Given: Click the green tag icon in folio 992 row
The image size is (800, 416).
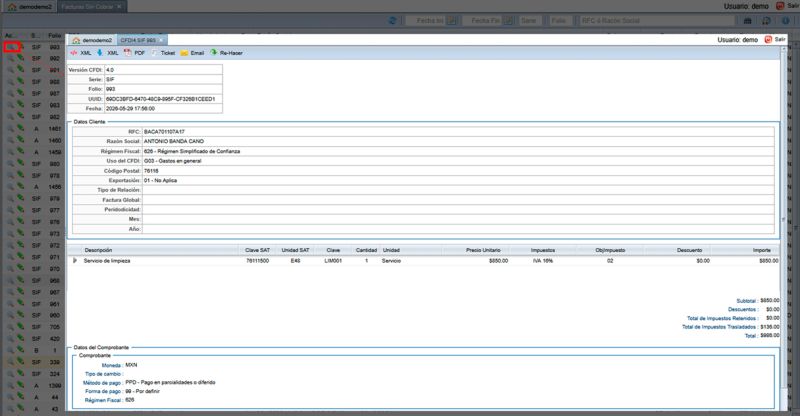Looking at the screenshot, I should pyautogui.click(x=20, y=59).
